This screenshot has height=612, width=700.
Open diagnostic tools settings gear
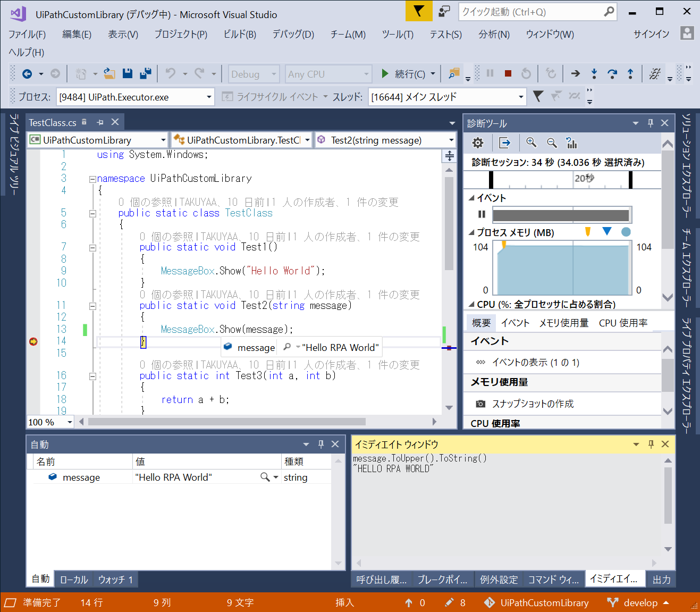tap(478, 143)
